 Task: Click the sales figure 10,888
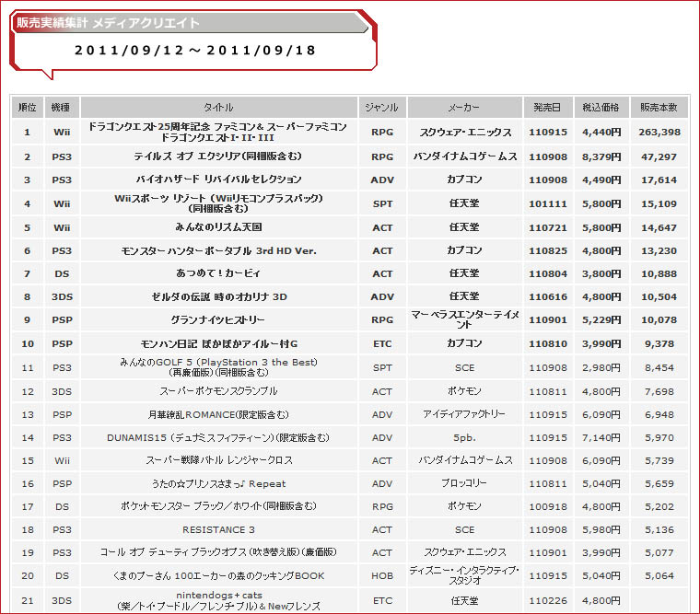pyautogui.click(x=659, y=273)
